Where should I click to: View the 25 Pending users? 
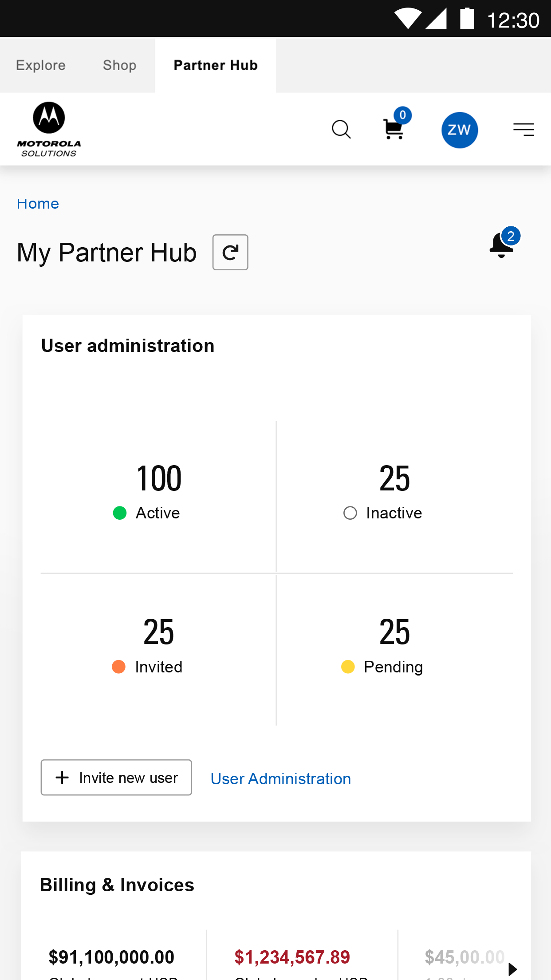394,646
